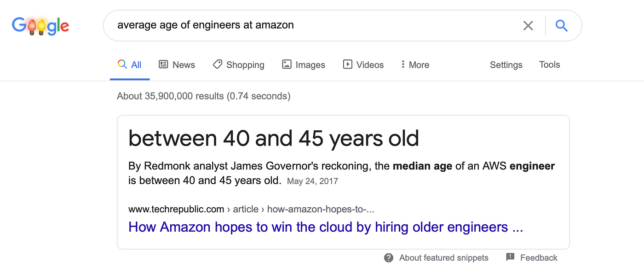Click the blue magnifying glass search icon

(562, 25)
